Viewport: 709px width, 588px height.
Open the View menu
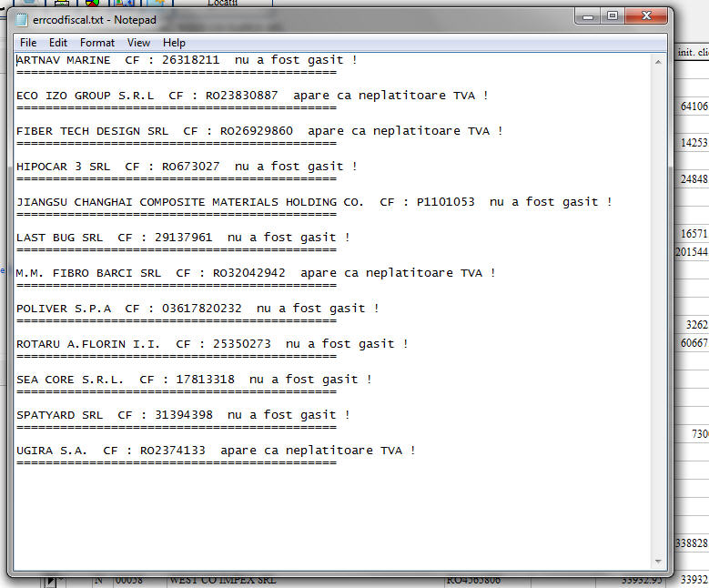[138, 43]
